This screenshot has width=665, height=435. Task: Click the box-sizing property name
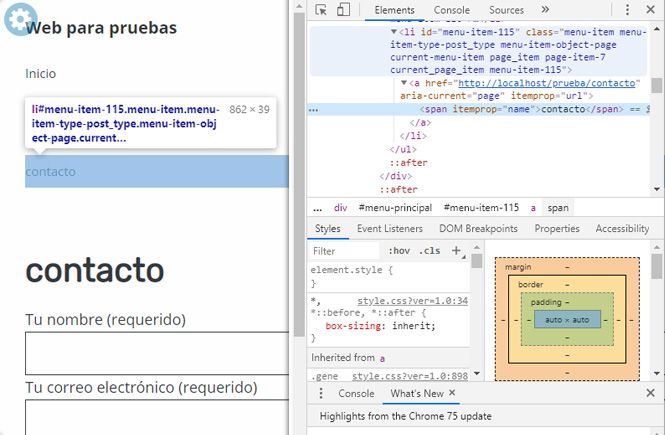pyautogui.click(x=353, y=326)
